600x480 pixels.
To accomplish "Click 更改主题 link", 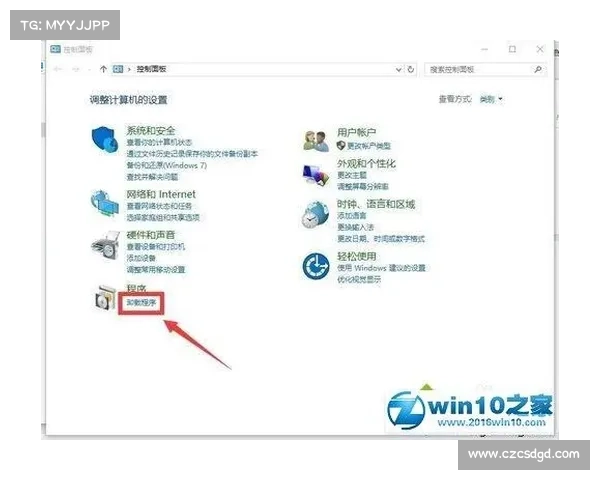I will pyautogui.click(x=352, y=175).
